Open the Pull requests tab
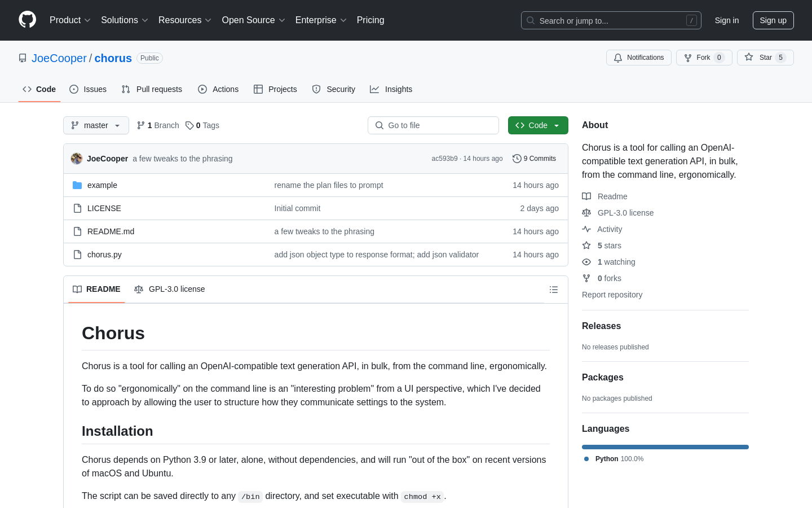 pos(152,89)
